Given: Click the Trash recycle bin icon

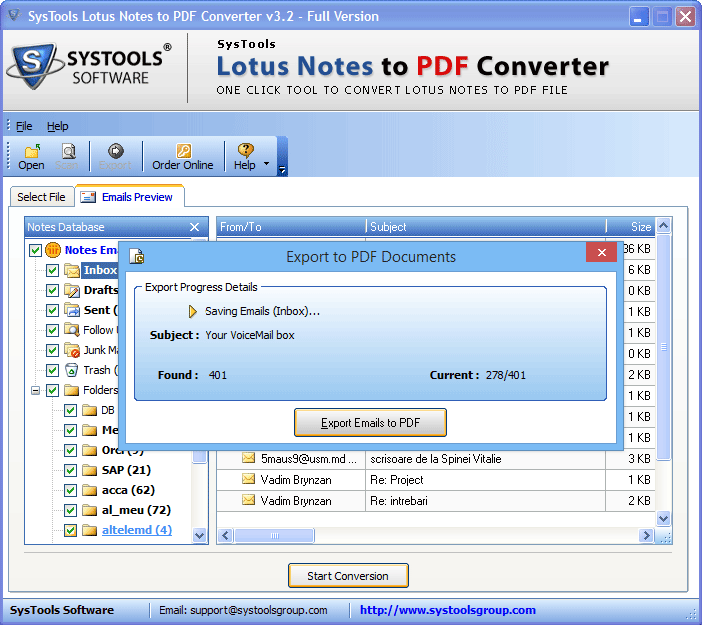Looking at the screenshot, I should coord(72,370).
